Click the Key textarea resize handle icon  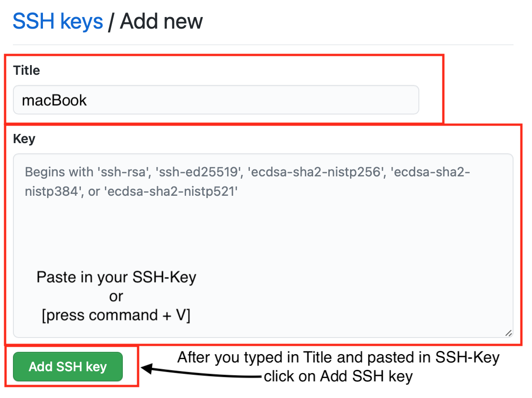coord(508,333)
